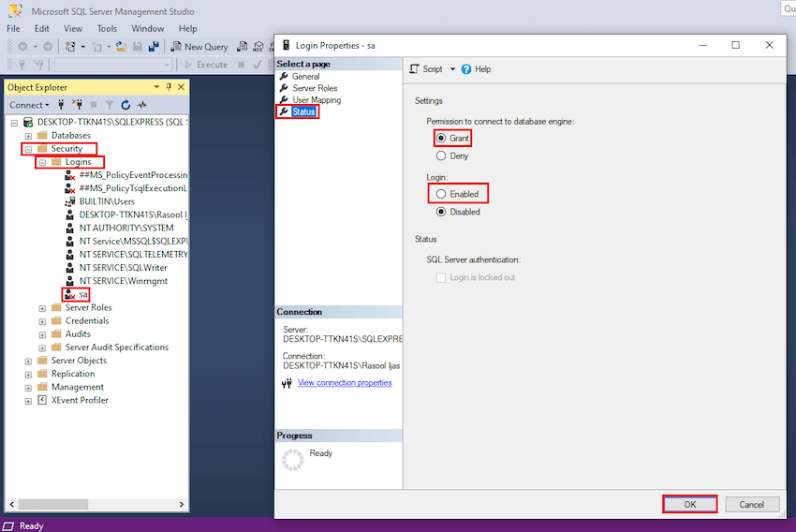Click the Open File folder icon
The image size is (796, 532).
pos(122,47)
